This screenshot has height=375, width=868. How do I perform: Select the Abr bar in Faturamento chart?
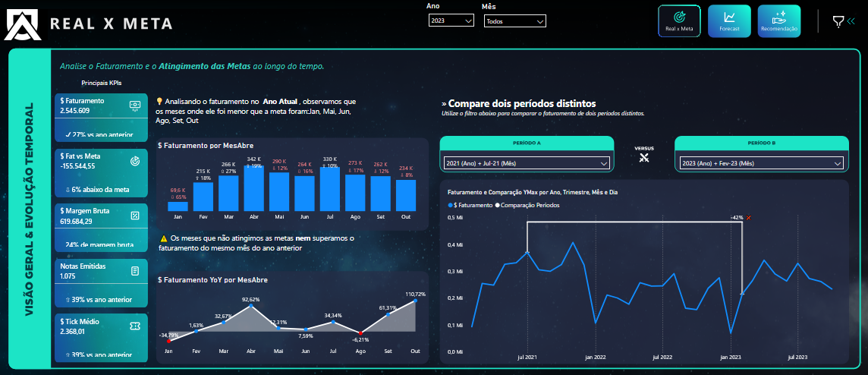[255, 188]
